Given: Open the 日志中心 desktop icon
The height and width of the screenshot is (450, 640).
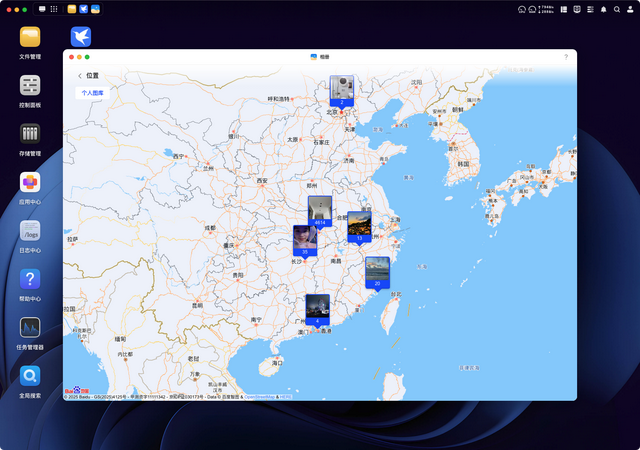Looking at the screenshot, I should point(30,231).
